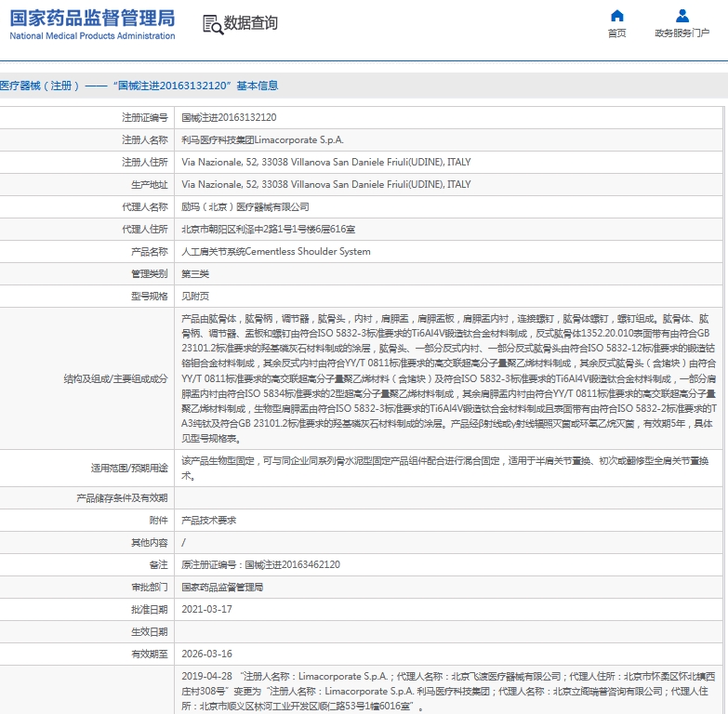Click the 备注 row label
The width and height of the screenshot is (728, 714).
click(x=158, y=564)
